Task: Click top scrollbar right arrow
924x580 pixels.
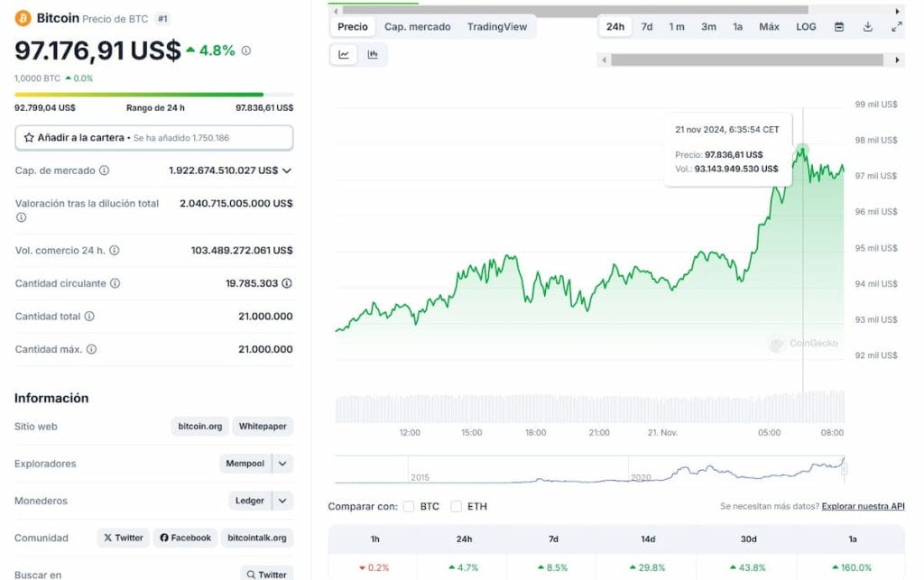Action: [898, 11]
